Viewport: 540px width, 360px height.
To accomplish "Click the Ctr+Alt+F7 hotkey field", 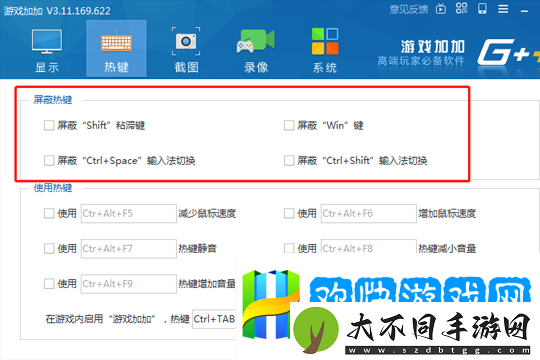I will click(129, 249).
